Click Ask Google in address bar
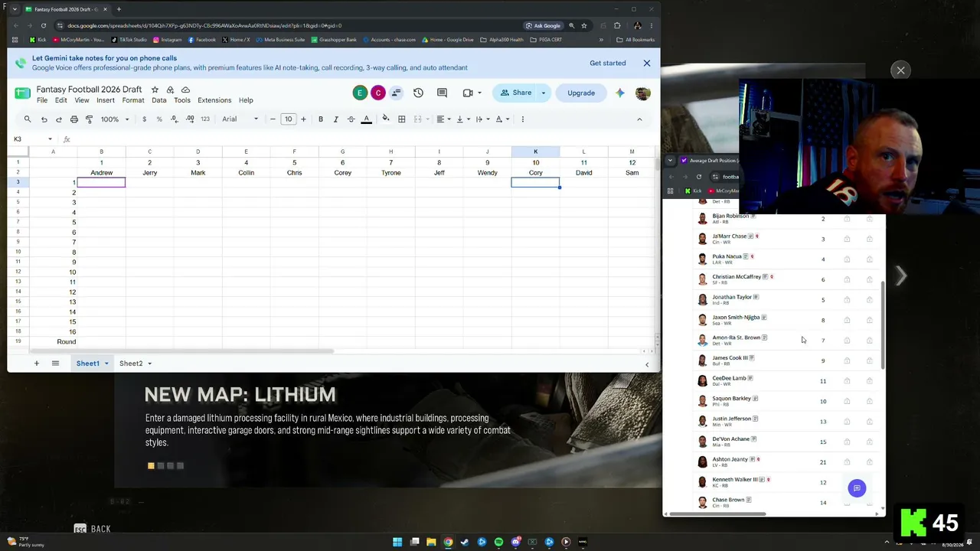980x551 pixels. (x=542, y=25)
